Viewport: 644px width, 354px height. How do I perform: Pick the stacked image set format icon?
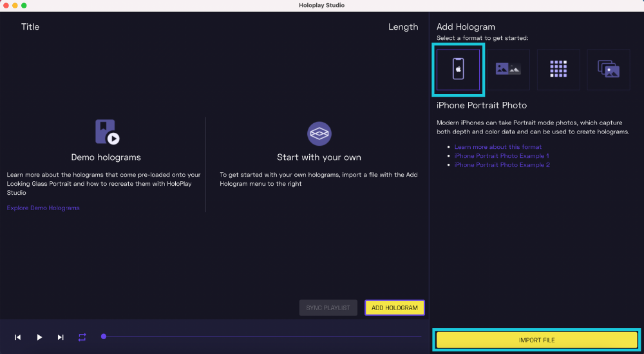[609, 70]
